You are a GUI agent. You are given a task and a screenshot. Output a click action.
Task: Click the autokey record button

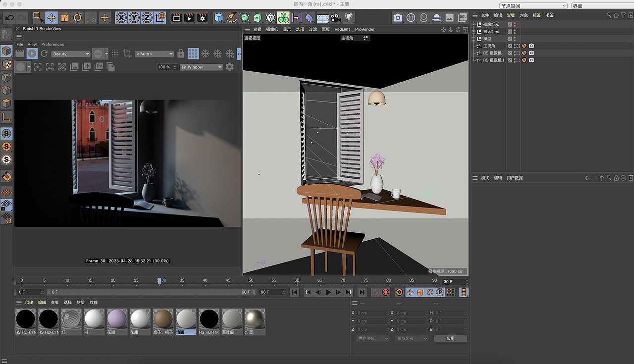pyautogui.click(x=386, y=292)
